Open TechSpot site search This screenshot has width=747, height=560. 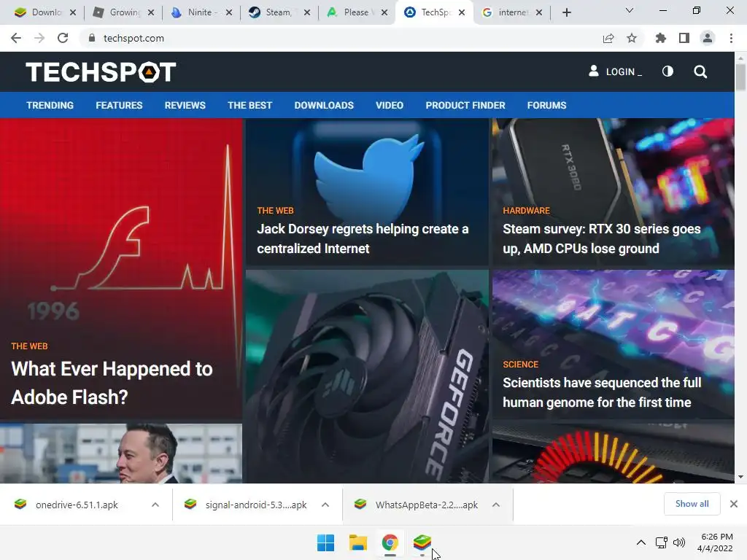[700, 72]
